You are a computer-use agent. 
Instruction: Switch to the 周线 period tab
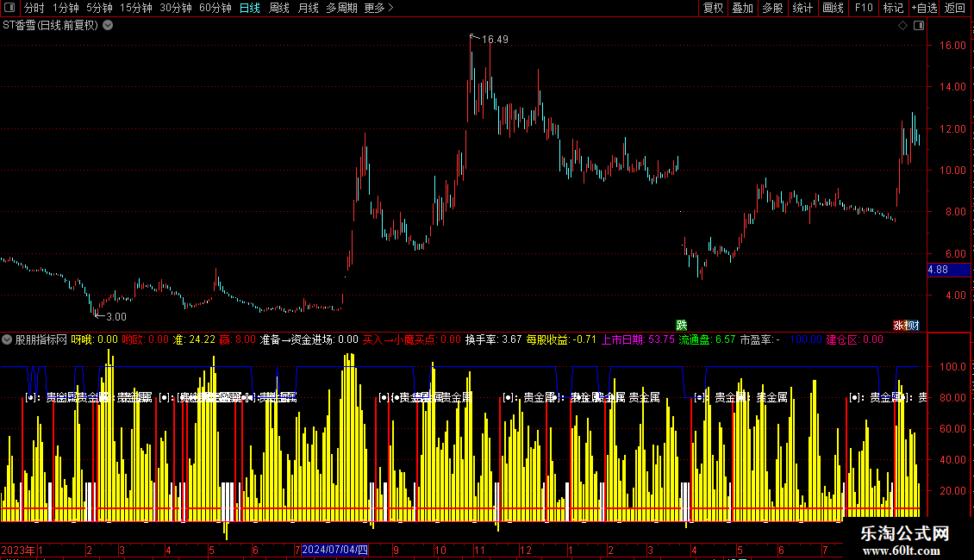[x=279, y=8]
